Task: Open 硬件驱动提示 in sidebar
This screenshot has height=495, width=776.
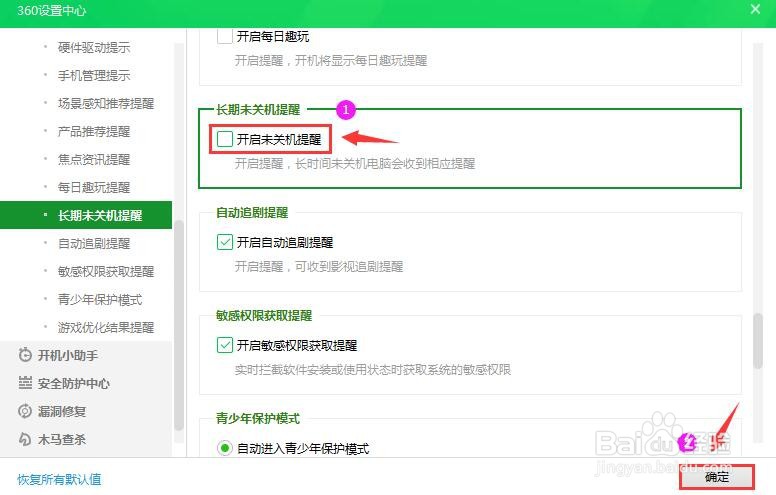Action: pos(94,48)
